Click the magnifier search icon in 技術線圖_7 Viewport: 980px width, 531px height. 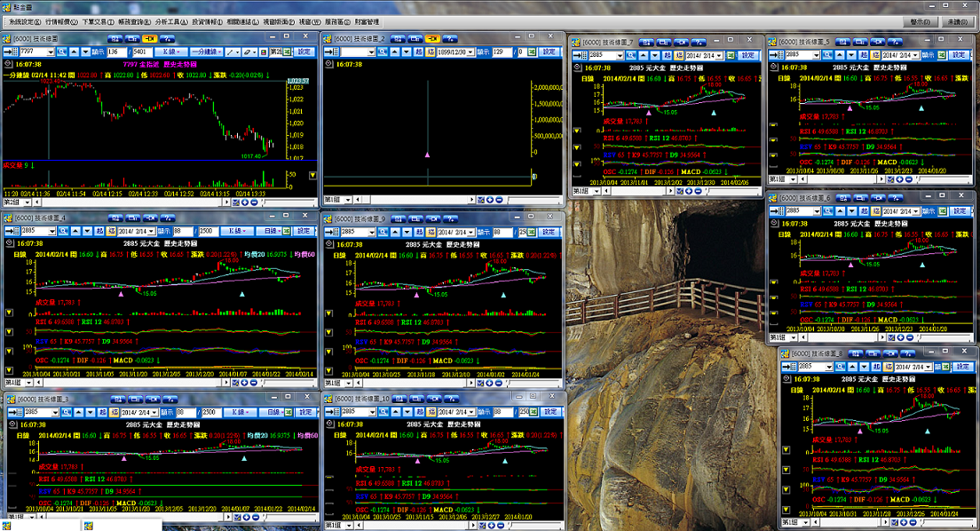pos(631,56)
